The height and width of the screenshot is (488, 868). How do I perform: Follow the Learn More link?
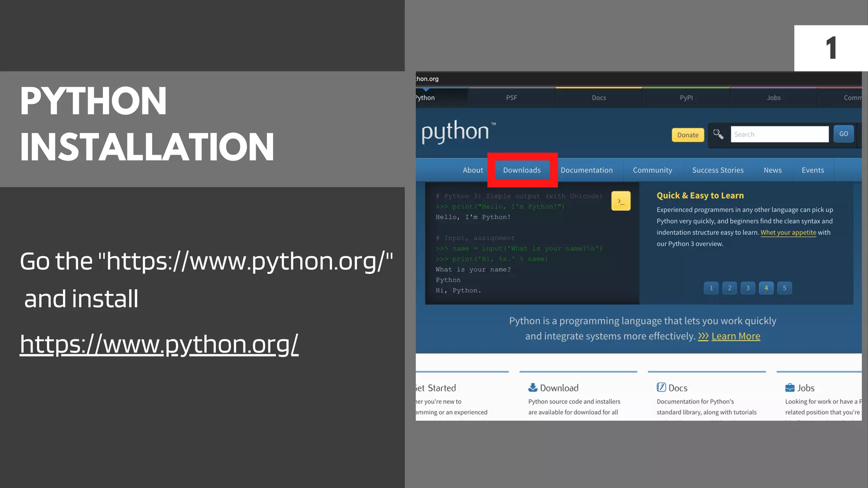click(x=736, y=336)
